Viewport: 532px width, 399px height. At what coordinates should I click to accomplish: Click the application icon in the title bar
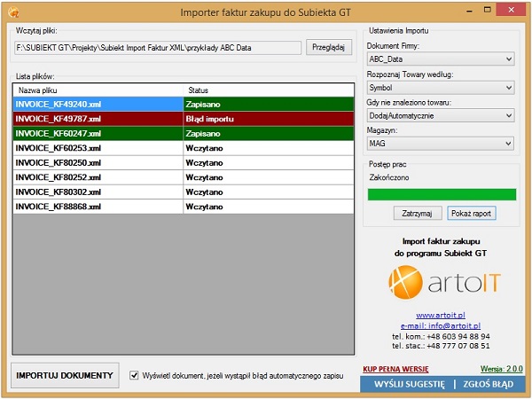coord(13,12)
